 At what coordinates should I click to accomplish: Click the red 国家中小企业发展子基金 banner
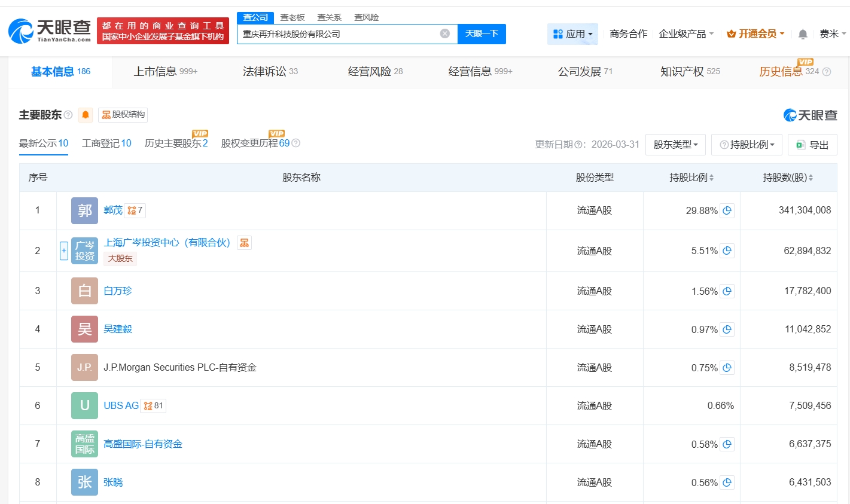point(163,31)
